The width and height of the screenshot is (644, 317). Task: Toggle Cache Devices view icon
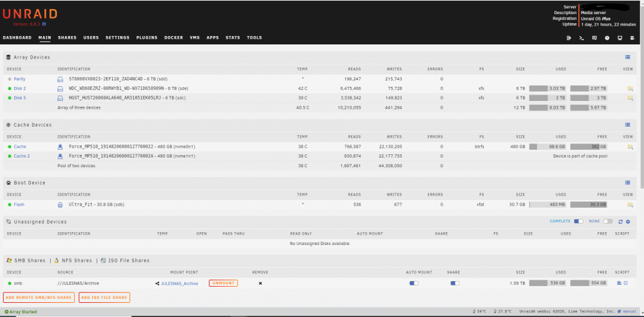pyautogui.click(x=627, y=125)
